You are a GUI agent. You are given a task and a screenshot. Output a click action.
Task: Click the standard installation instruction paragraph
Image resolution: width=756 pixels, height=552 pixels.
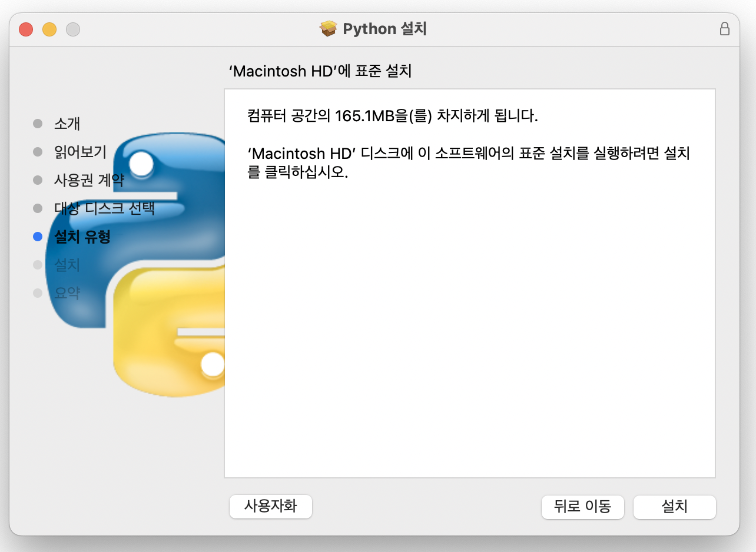click(469, 164)
